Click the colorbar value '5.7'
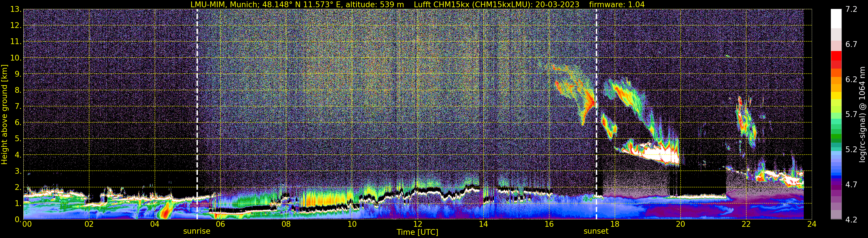The height and width of the screenshot is (238, 868). coord(851,115)
